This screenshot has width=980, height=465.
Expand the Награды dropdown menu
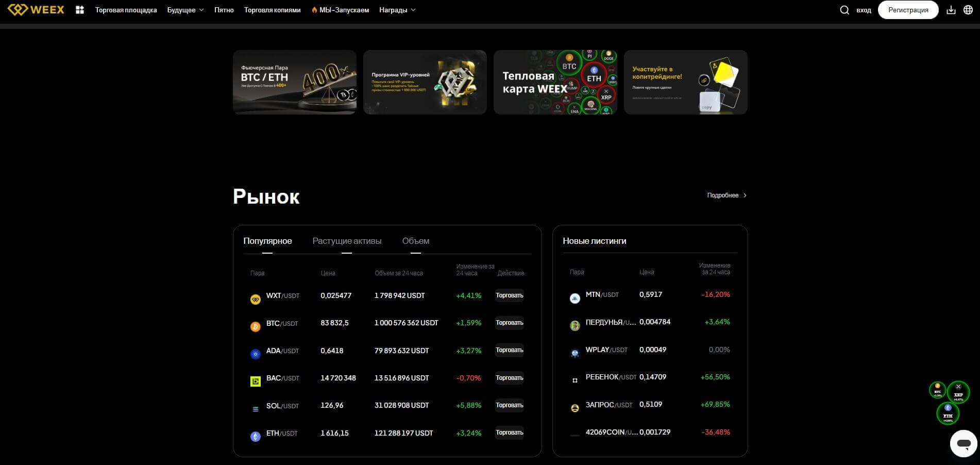pos(397,10)
